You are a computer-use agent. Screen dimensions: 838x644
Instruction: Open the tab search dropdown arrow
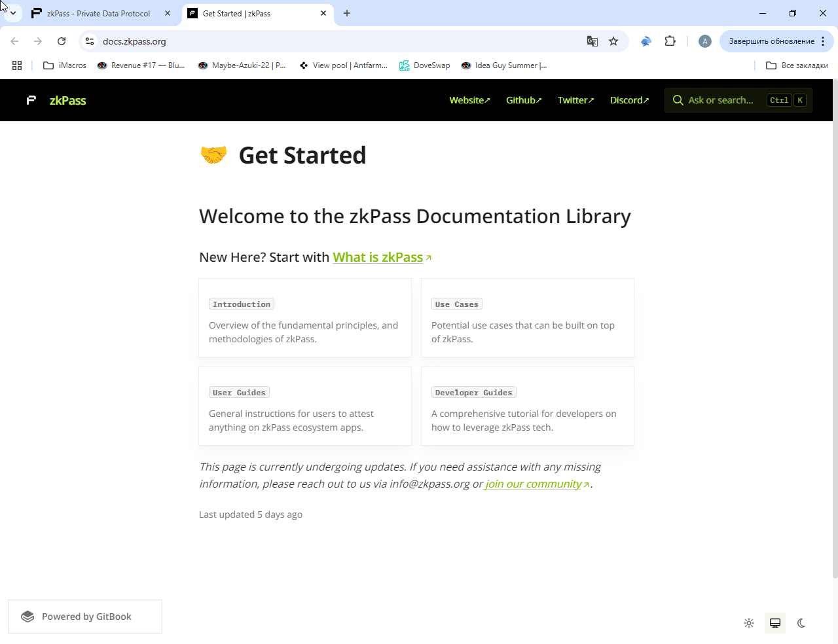[12, 13]
